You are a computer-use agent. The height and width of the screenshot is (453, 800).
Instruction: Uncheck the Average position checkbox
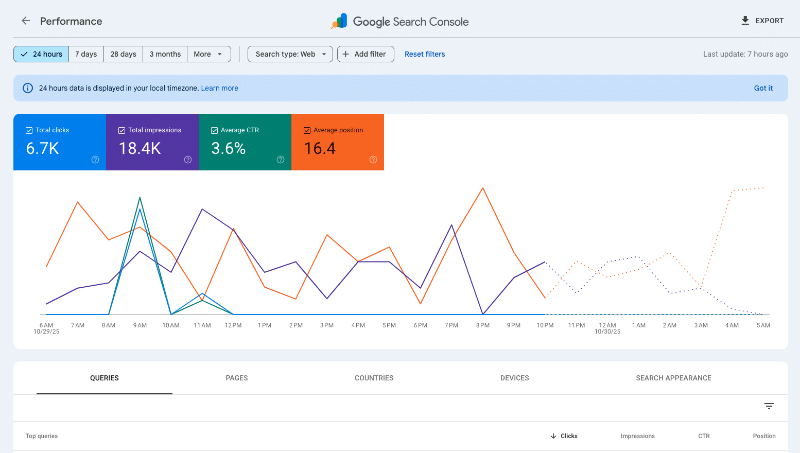307,130
